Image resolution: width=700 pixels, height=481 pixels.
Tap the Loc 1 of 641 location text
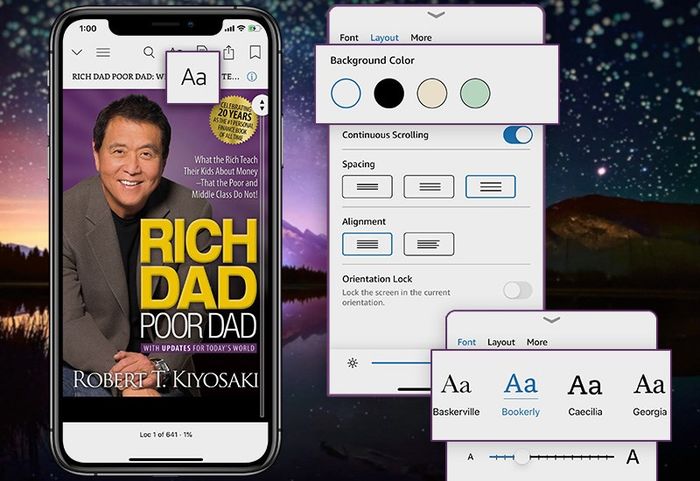point(166,434)
